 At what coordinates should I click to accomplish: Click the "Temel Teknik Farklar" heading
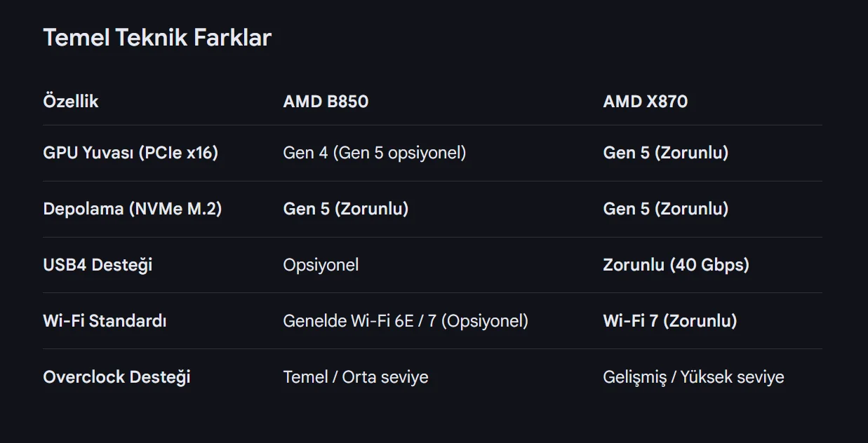tap(157, 38)
